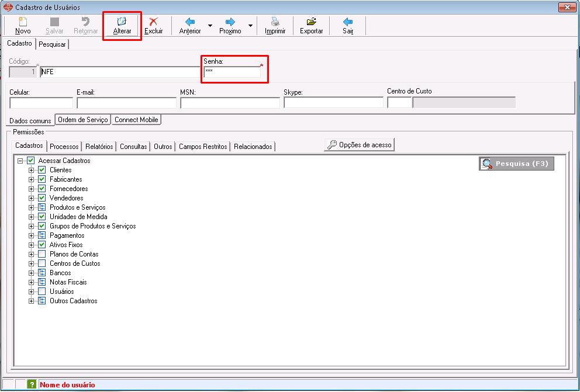Click the MSN input field
This screenshot has width=580, height=392.
230,103
